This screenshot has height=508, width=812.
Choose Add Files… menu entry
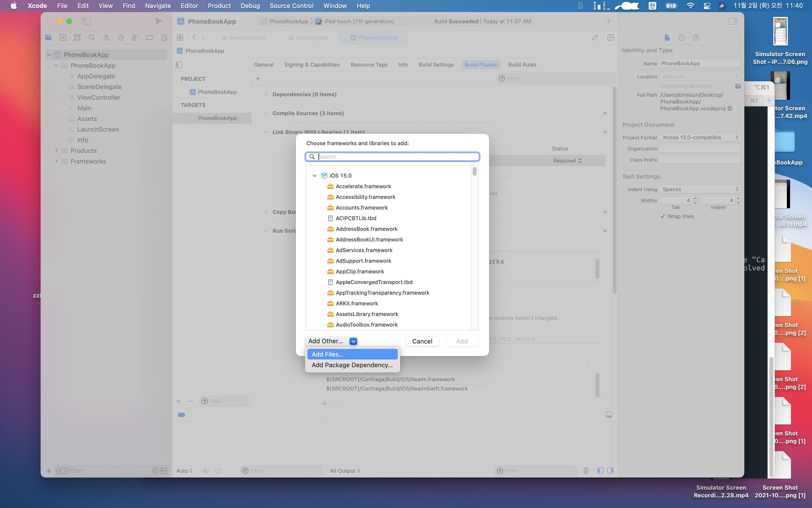352,354
